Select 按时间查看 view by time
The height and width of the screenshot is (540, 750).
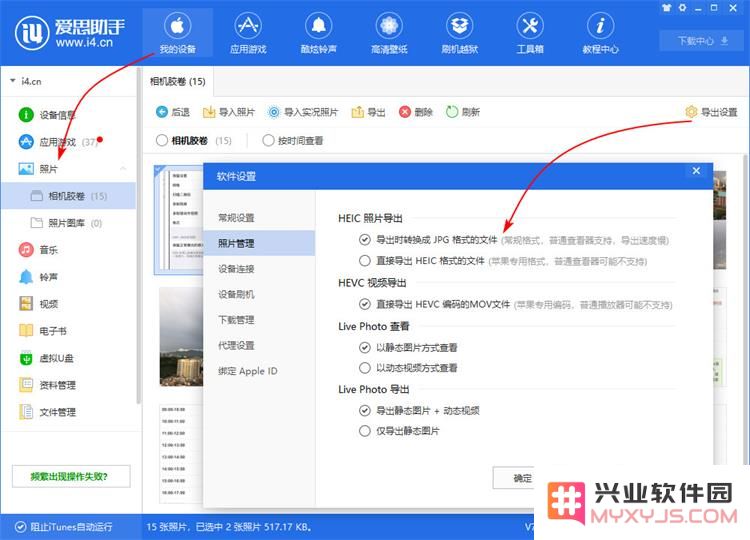[268, 140]
